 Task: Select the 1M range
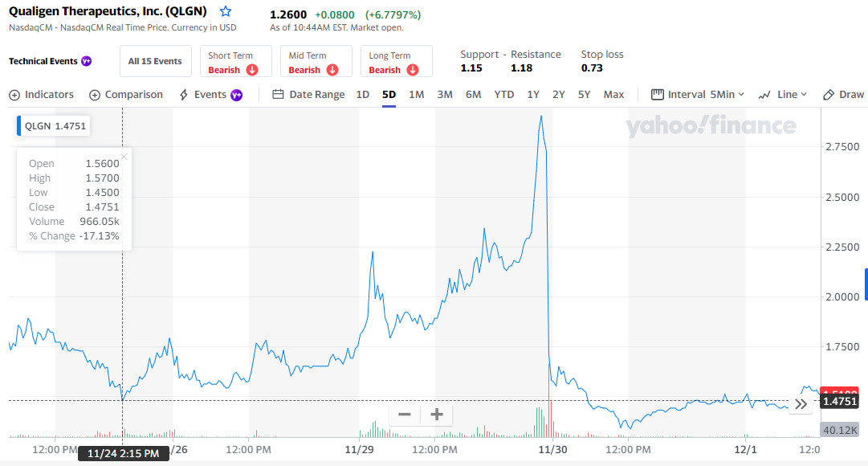click(x=416, y=95)
